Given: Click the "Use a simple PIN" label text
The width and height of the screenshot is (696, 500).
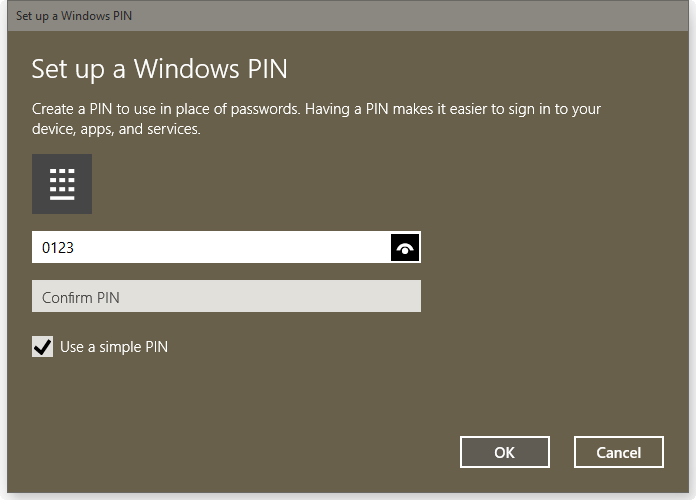Looking at the screenshot, I should coord(114,347).
